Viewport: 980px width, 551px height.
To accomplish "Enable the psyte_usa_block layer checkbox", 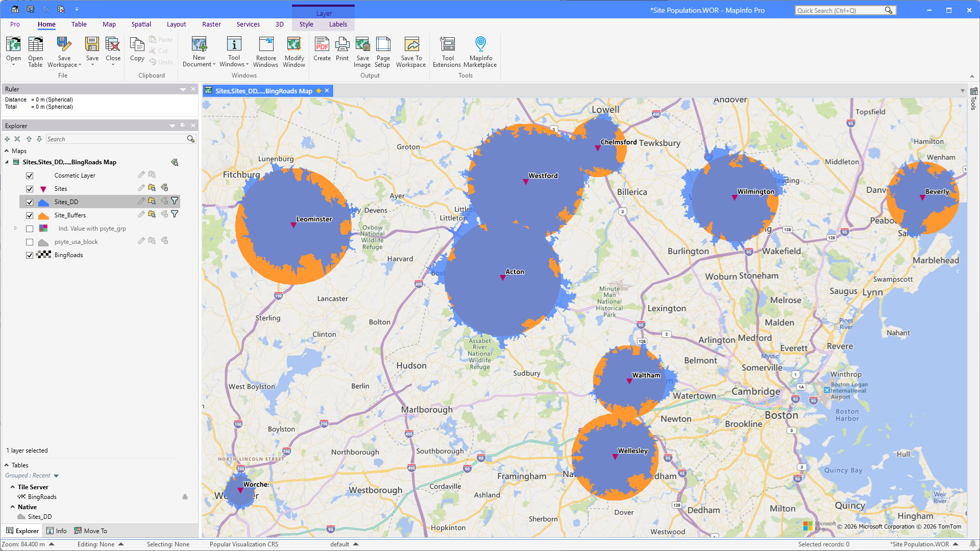I will coord(30,242).
